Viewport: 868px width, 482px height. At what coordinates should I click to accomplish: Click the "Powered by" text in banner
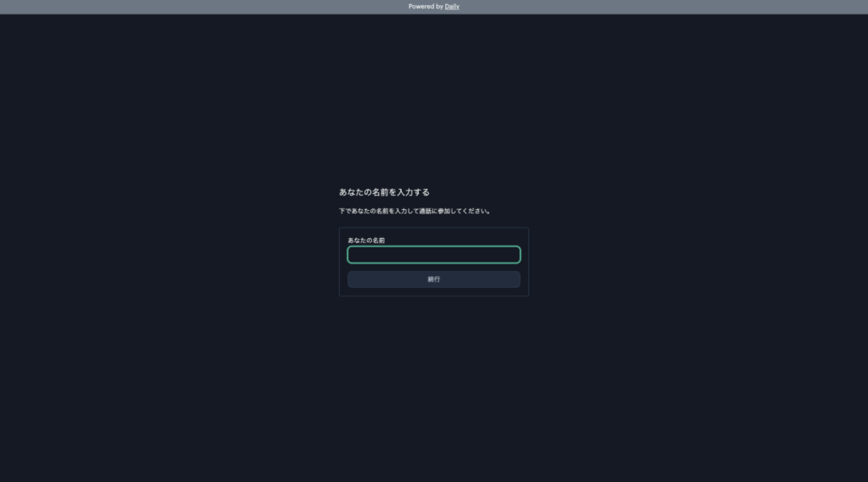click(x=426, y=7)
